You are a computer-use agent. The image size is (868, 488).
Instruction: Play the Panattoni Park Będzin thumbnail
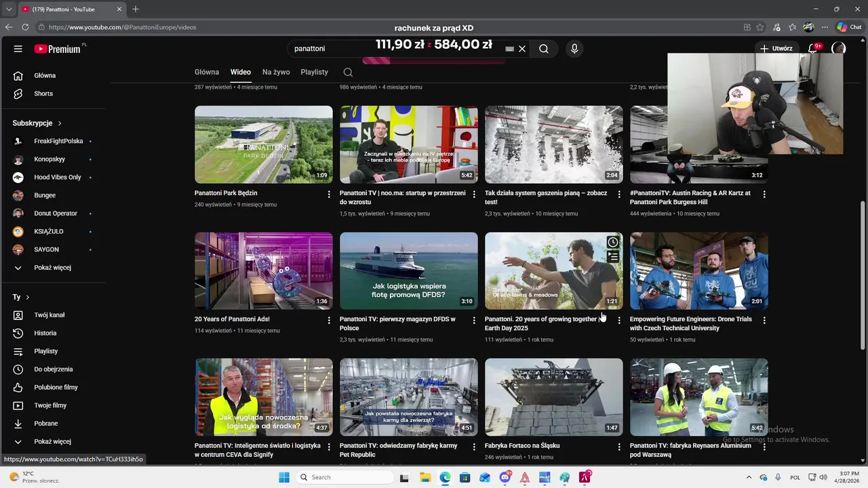pyautogui.click(x=264, y=144)
